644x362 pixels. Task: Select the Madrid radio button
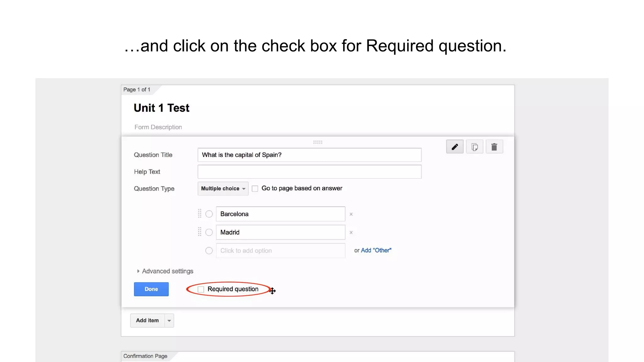pos(209,232)
